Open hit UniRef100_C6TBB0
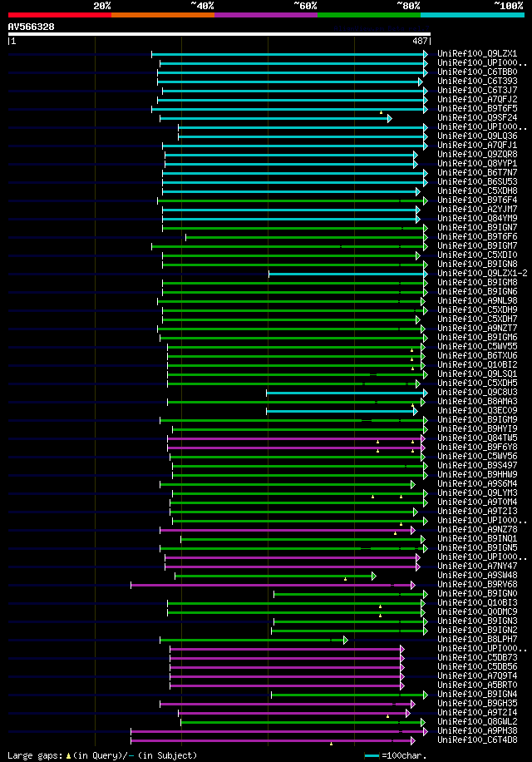This screenshot has width=532, height=762. pos(477,72)
